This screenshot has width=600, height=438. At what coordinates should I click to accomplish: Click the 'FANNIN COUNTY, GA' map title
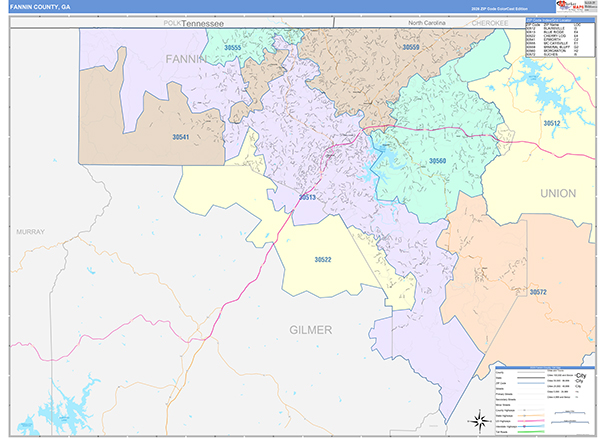coord(40,7)
